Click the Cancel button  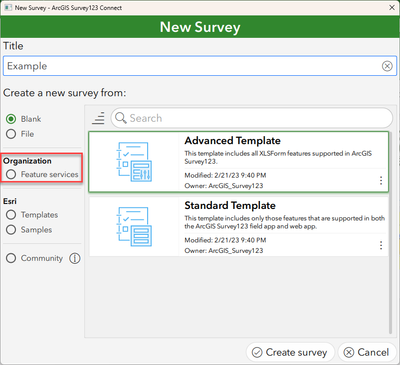click(367, 352)
